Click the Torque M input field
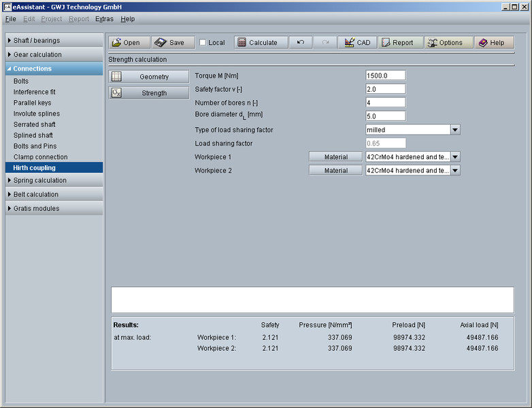The height and width of the screenshot is (408, 532). pyautogui.click(x=385, y=75)
